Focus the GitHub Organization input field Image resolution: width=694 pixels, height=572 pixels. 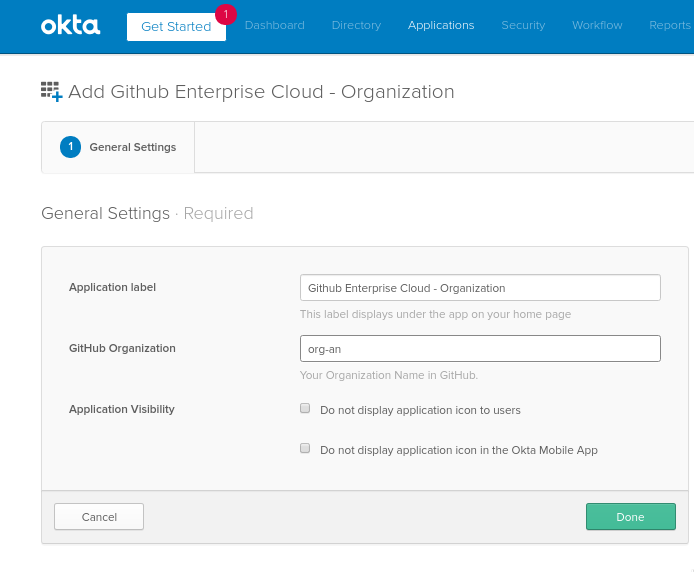pyautogui.click(x=480, y=349)
